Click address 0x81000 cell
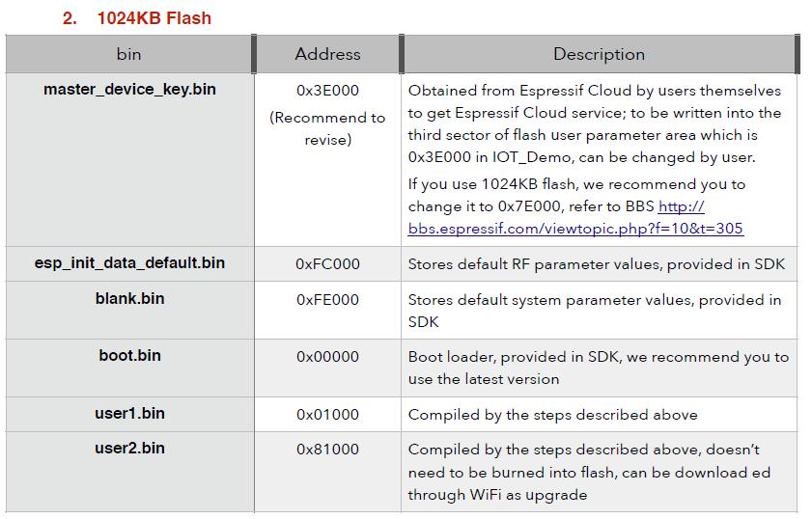Viewport: 812px width, 519px height. tap(328, 472)
